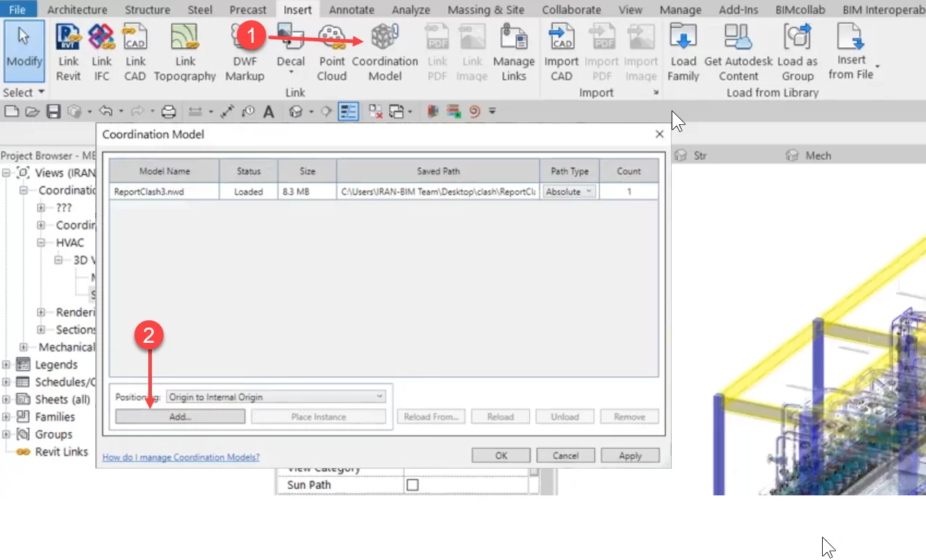Screen dimensions: 926x560
Task: Expand the Families node in Project Browser
Action: pos(7,417)
